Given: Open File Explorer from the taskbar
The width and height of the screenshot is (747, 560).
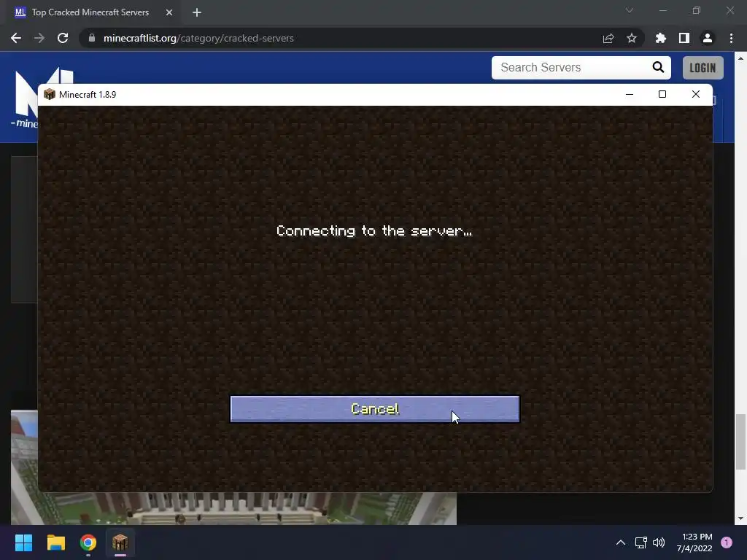Looking at the screenshot, I should click(55, 542).
